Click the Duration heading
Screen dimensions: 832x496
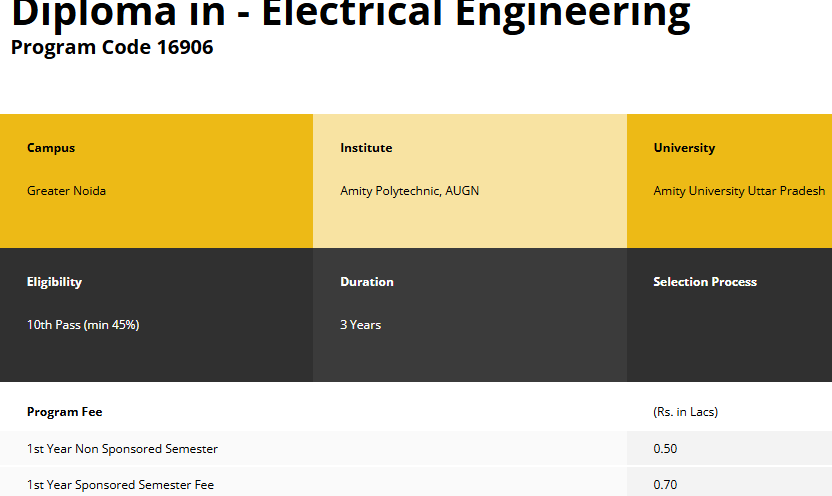tap(367, 282)
